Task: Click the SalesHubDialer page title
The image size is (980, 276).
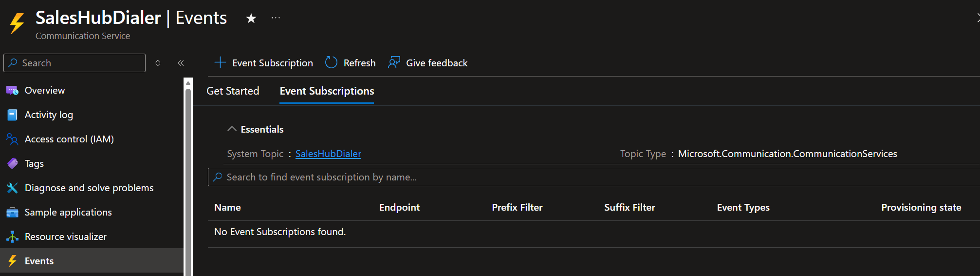Action: pos(98,18)
